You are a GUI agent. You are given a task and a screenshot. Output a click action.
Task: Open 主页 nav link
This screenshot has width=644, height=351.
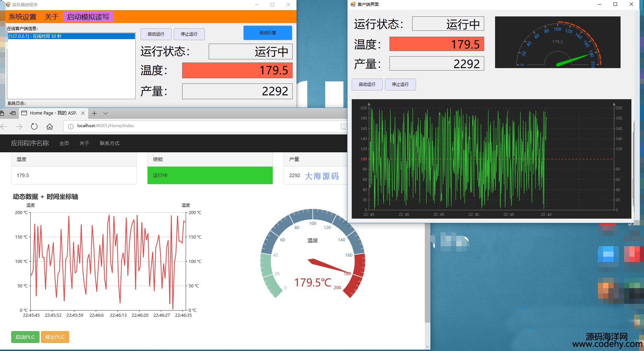tap(64, 143)
